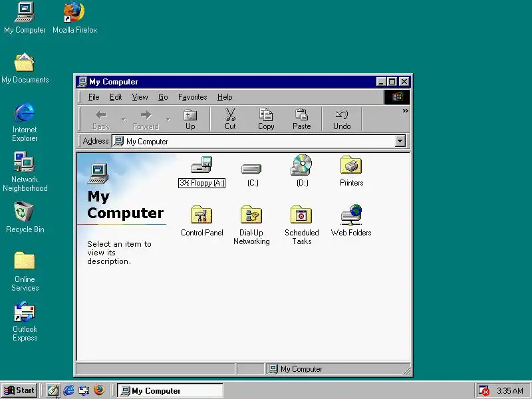Minimize the My Computer window
The height and width of the screenshot is (399, 532).
point(381,81)
